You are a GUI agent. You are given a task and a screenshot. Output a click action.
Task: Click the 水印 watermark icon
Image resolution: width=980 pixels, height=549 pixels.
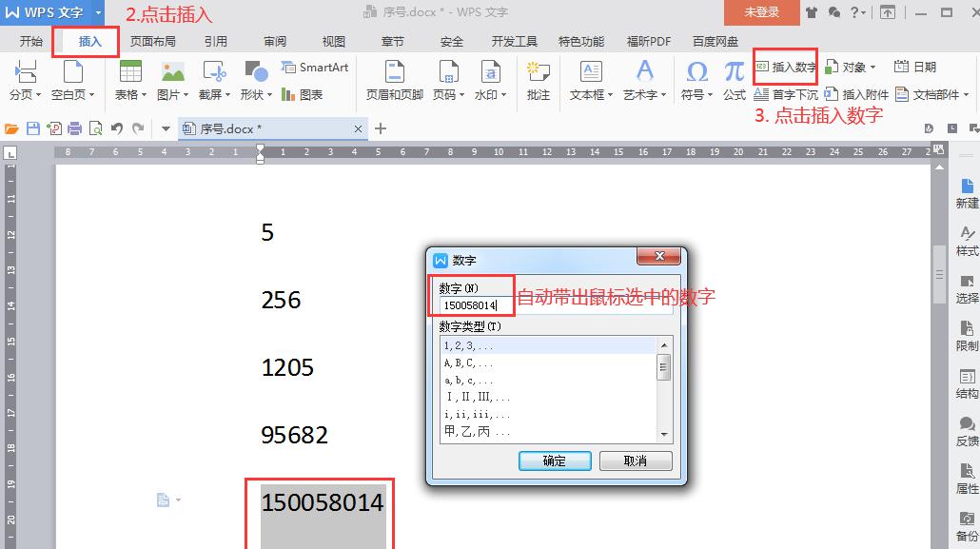point(491,72)
